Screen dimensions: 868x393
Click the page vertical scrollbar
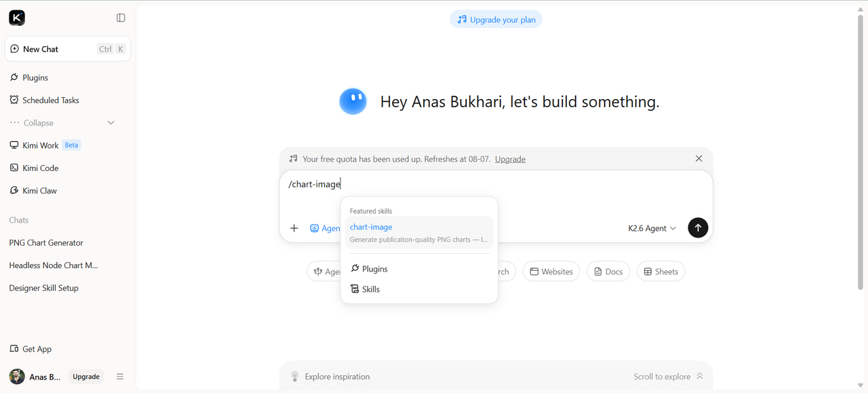(x=861, y=153)
